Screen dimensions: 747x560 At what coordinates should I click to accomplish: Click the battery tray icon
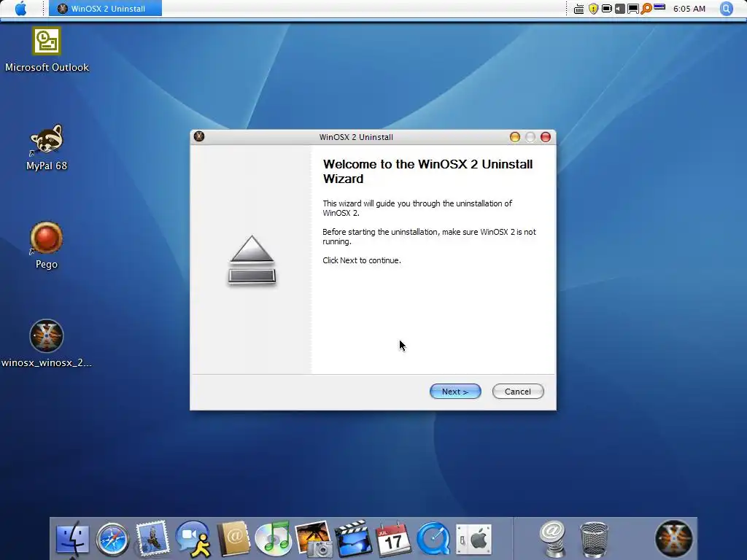coord(606,9)
